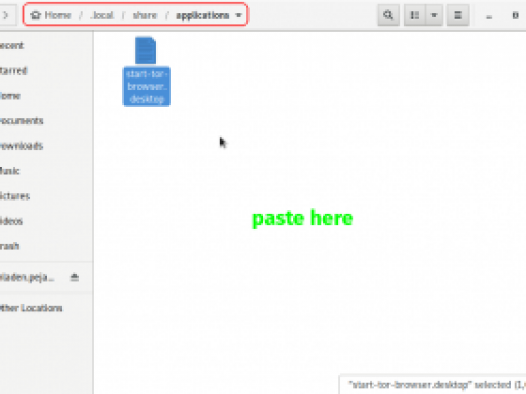The height and width of the screenshot is (394, 526).
Task: Open Downloads in the sidebar
Action: 21,146
